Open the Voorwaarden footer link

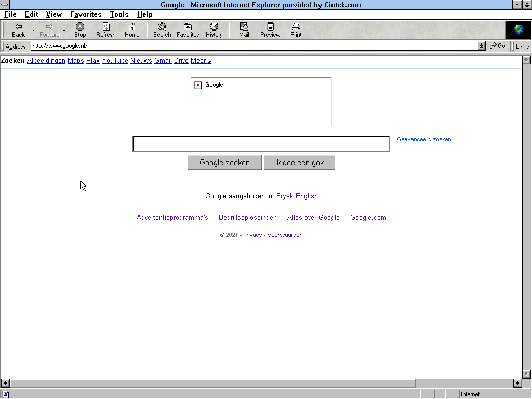pyautogui.click(x=285, y=235)
